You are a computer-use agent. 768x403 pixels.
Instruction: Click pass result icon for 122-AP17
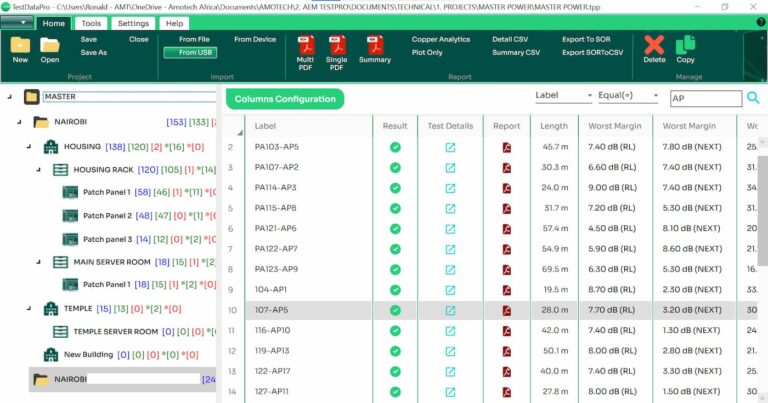click(x=395, y=372)
